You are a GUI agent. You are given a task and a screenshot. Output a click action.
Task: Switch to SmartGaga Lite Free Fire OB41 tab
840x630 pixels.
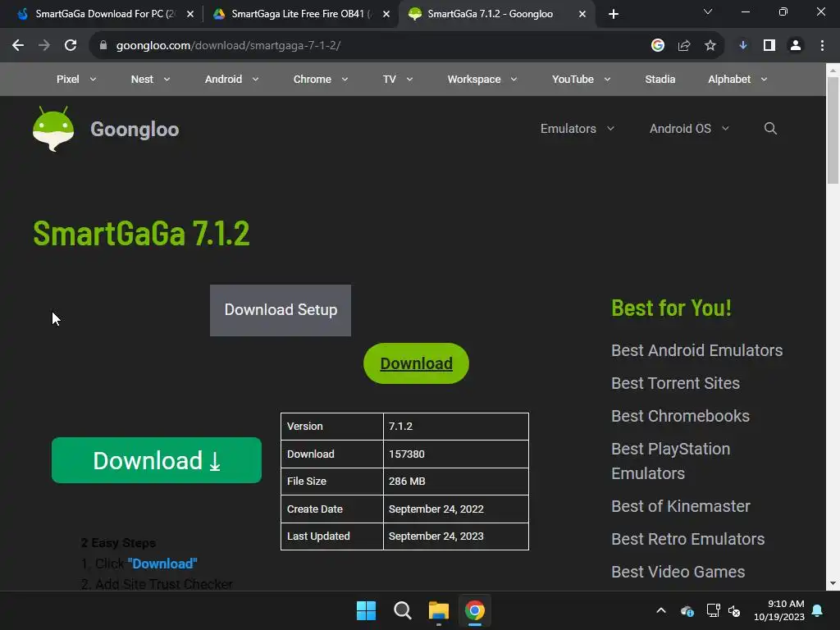300,14
